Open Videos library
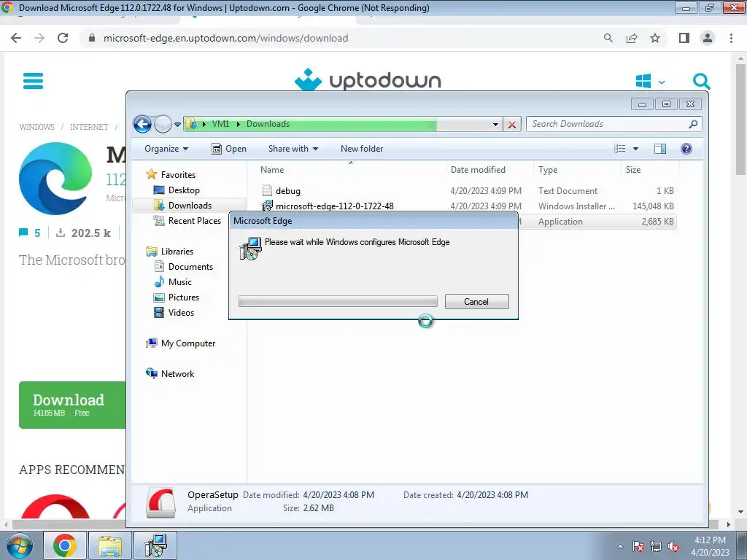This screenshot has width=747, height=560. coord(181,312)
